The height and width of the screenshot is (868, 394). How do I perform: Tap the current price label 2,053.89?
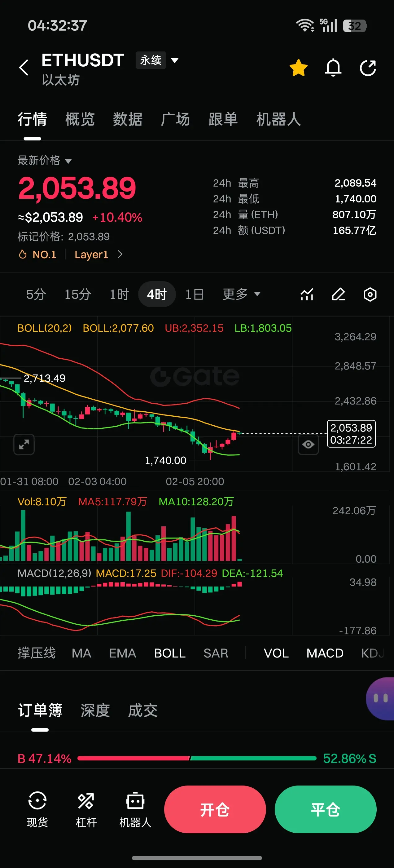[x=351, y=434]
